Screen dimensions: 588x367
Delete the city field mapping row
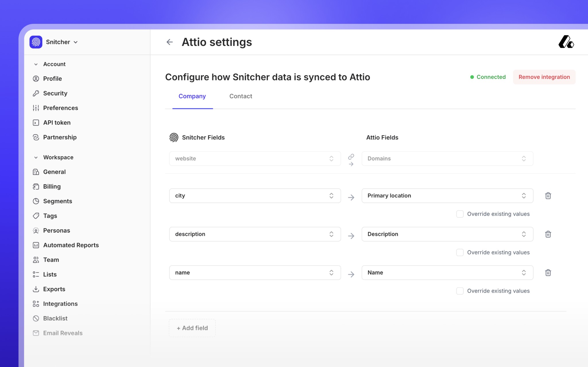(548, 196)
